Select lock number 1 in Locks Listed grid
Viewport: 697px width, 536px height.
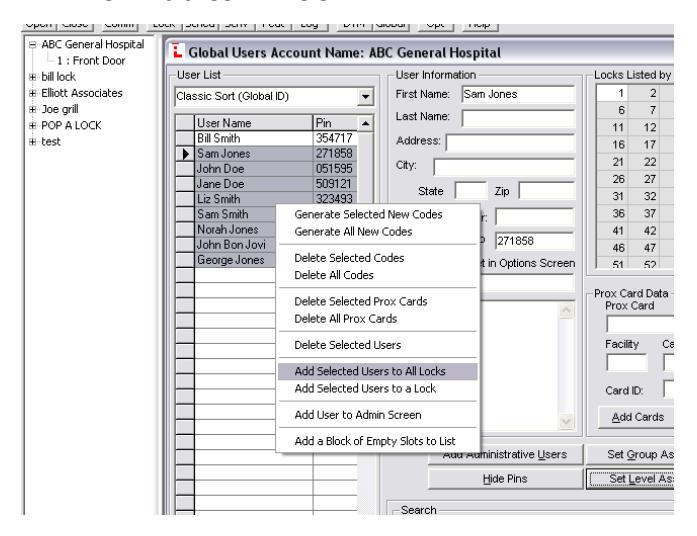point(613,93)
